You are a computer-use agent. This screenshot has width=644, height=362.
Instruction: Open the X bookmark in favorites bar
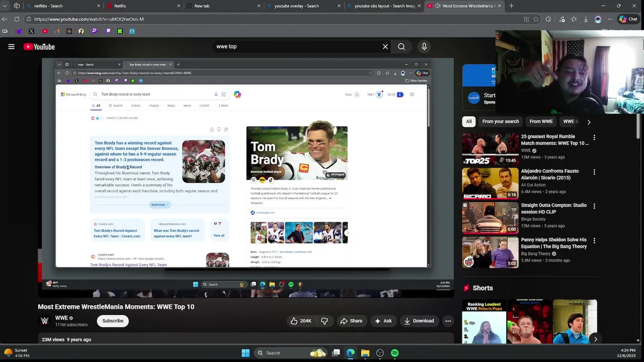pos(32,31)
